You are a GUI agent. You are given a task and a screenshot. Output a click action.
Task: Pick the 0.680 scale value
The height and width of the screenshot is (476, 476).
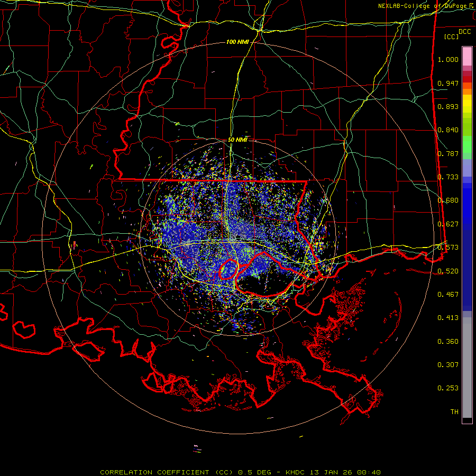pyautogui.click(x=448, y=200)
